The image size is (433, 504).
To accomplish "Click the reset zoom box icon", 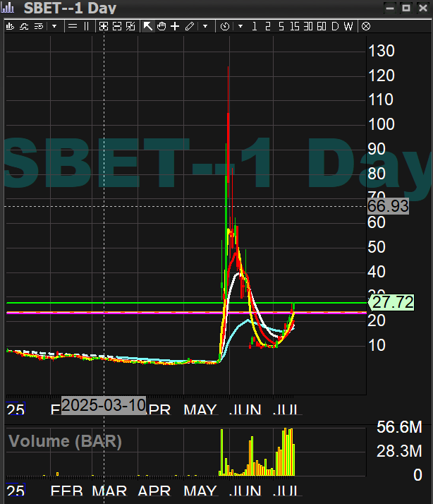I will tap(130, 26).
